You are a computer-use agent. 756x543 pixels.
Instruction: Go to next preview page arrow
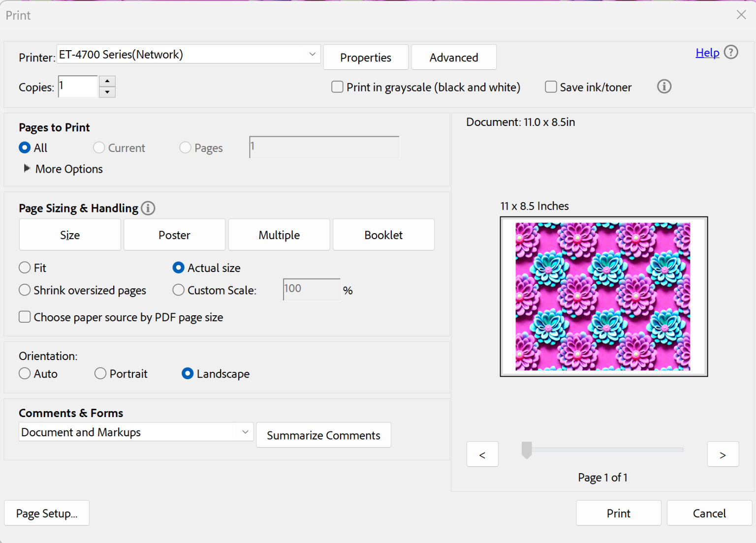tap(722, 454)
